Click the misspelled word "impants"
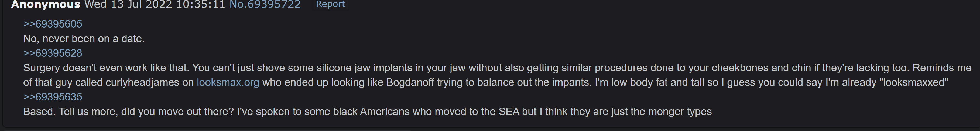Screen dimensions: 980x131 click(x=571, y=83)
